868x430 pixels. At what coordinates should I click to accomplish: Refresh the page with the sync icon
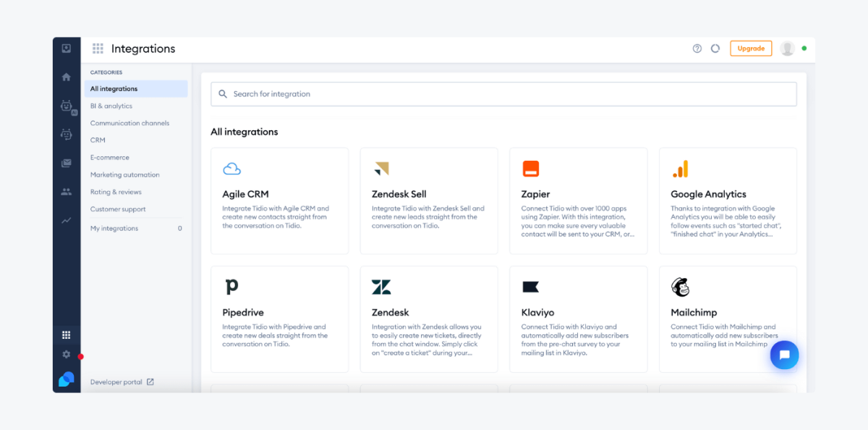pos(715,48)
